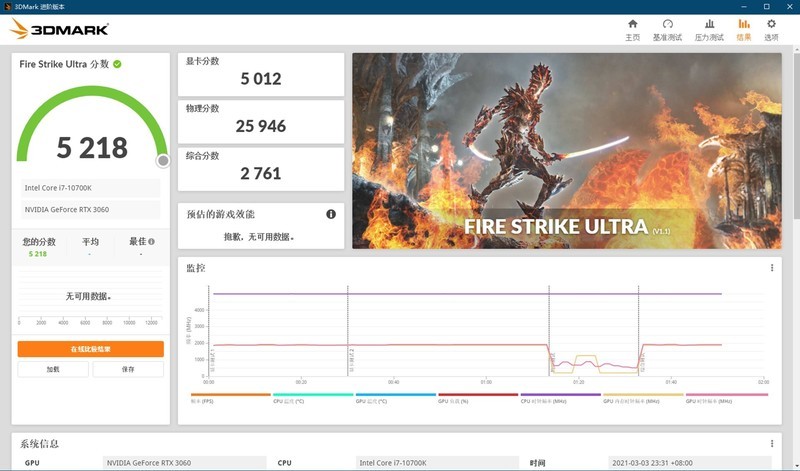Select the 结果 results tab

744,30
